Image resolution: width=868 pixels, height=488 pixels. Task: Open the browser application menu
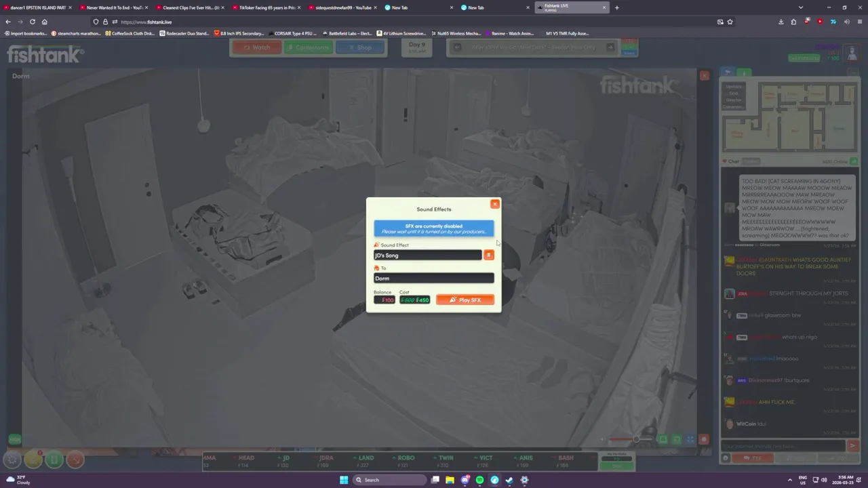860,22
